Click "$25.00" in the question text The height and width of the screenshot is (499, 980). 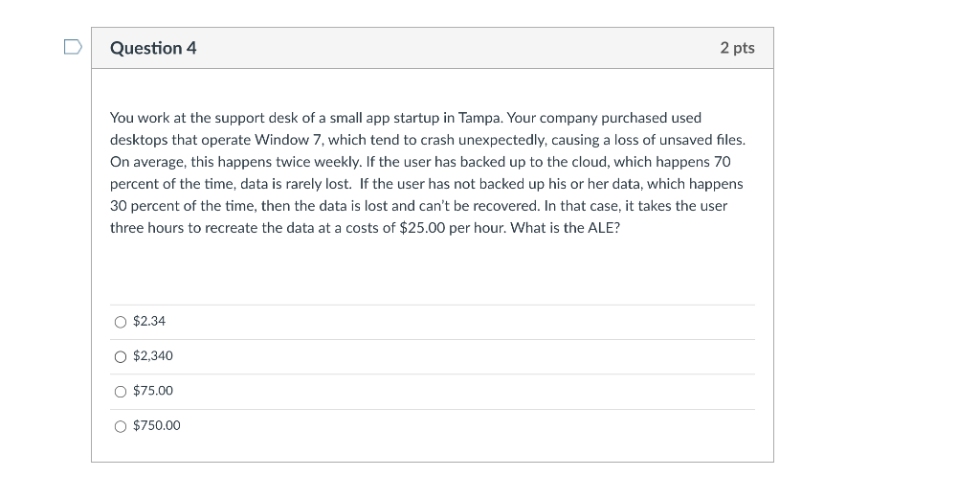tap(422, 228)
